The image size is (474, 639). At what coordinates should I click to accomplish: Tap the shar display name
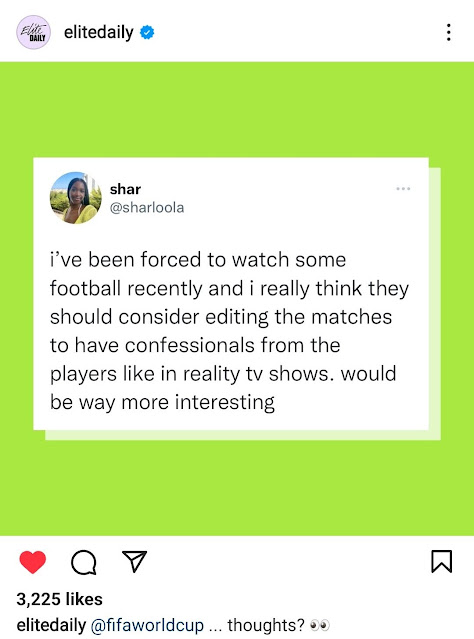125,189
